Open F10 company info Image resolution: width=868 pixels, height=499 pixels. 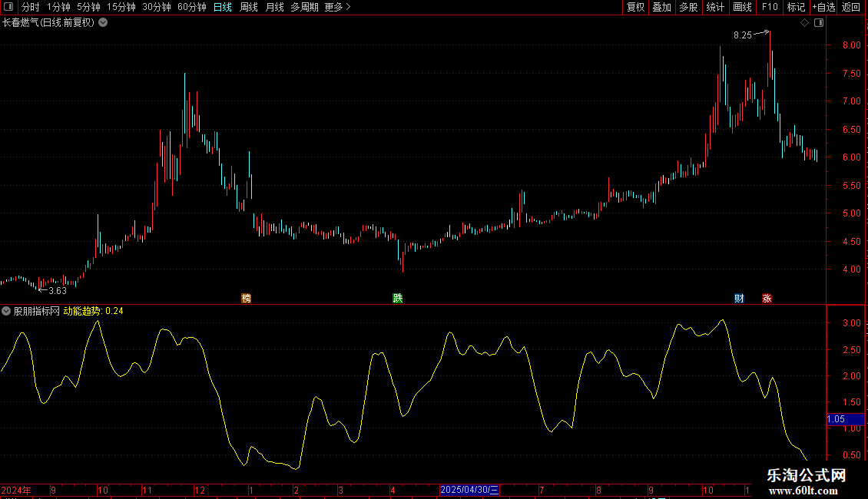[770, 7]
